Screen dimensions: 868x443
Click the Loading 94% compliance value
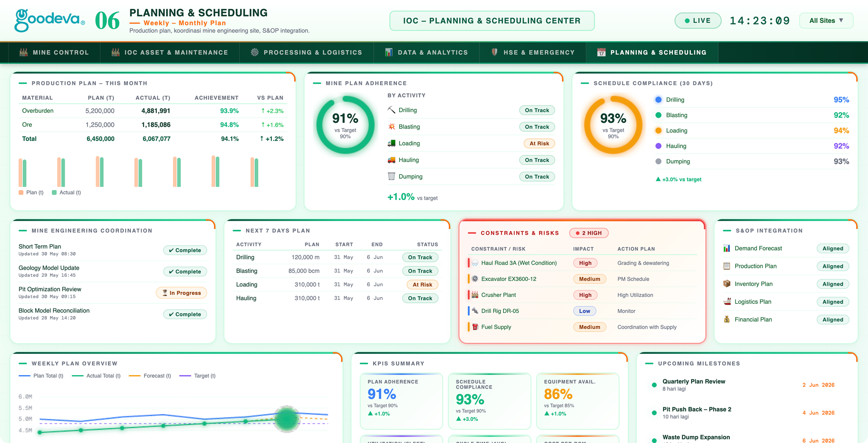pos(841,130)
